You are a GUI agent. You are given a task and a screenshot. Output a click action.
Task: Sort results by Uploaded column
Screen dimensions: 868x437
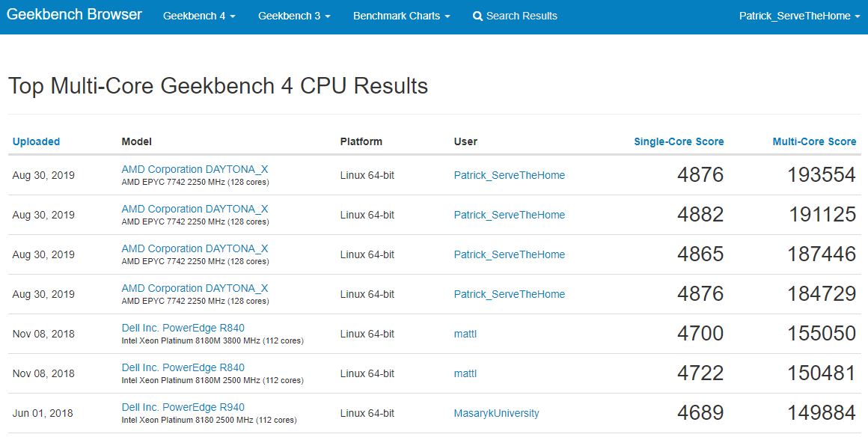click(x=36, y=141)
